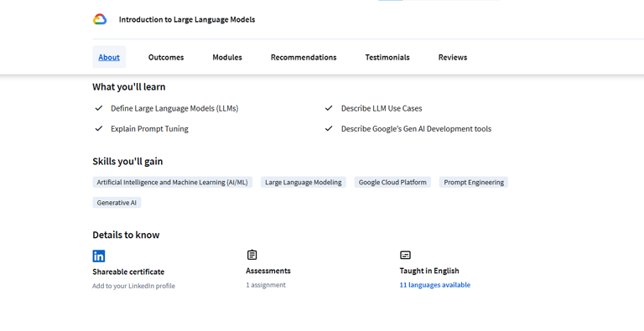This screenshot has width=644, height=331.
Task: Click the Shareable certificate label
Action: tap(128, 272)
